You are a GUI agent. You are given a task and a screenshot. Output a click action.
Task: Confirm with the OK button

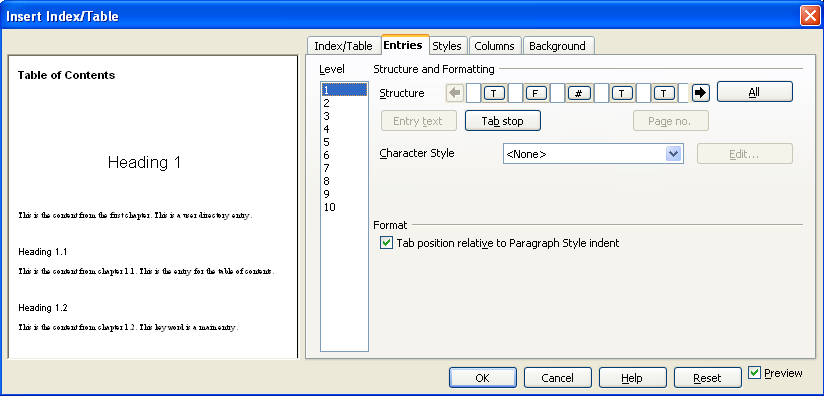click(x=483, y=378)
